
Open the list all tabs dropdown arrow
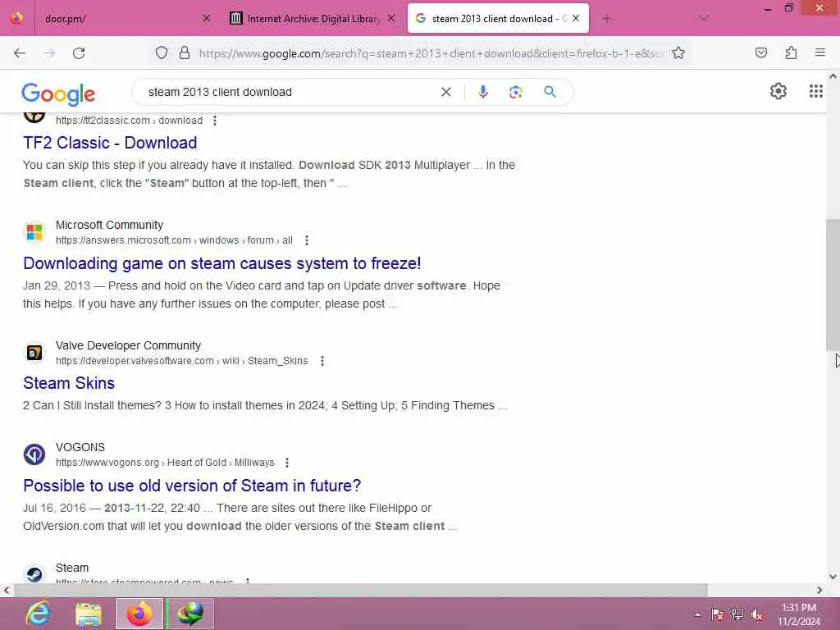(704, 18)
